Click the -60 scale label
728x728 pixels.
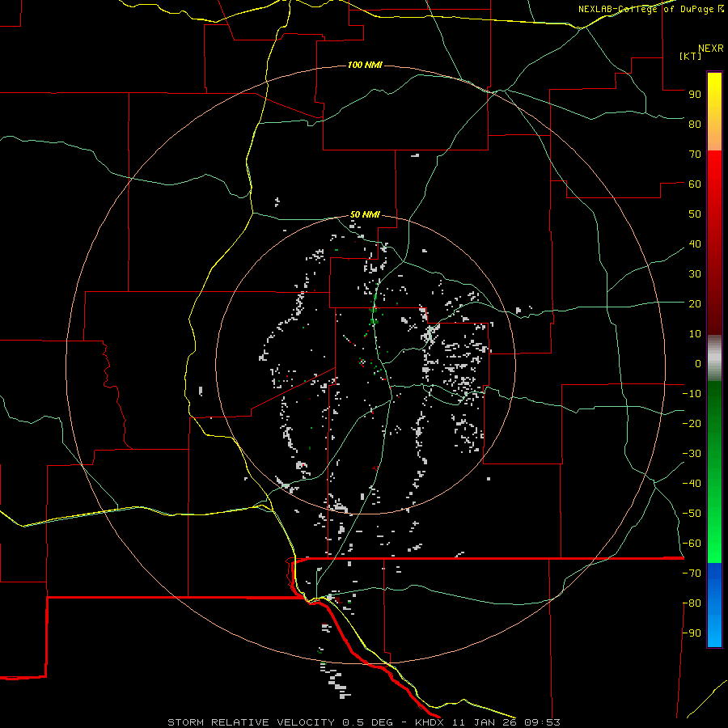click(x=692, y=544)
